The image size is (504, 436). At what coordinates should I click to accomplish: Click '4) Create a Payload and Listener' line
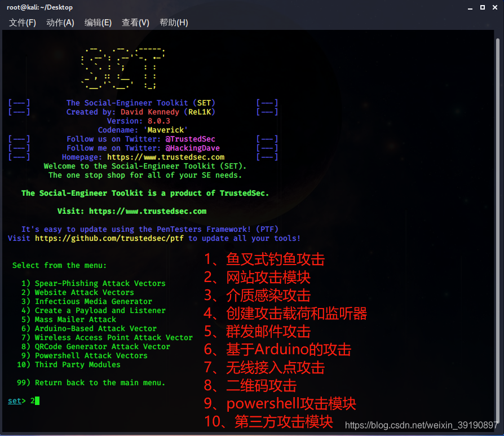[93, 310]
